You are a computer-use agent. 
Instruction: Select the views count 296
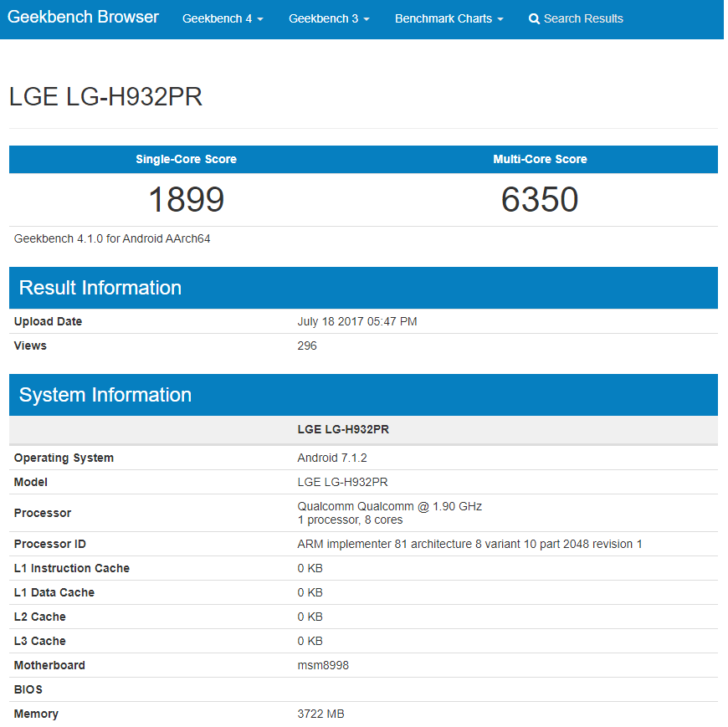click(x=307, y=346)
